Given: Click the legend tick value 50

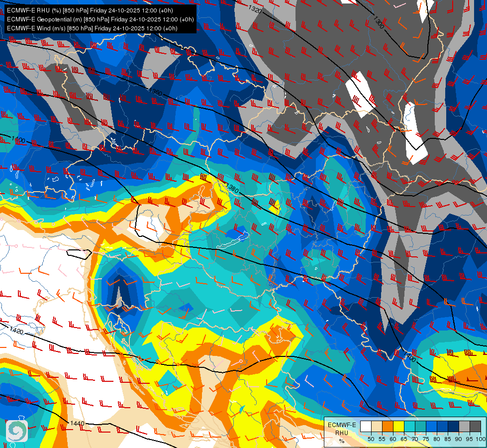Looking at the screenshot, I should pos(371,439).
